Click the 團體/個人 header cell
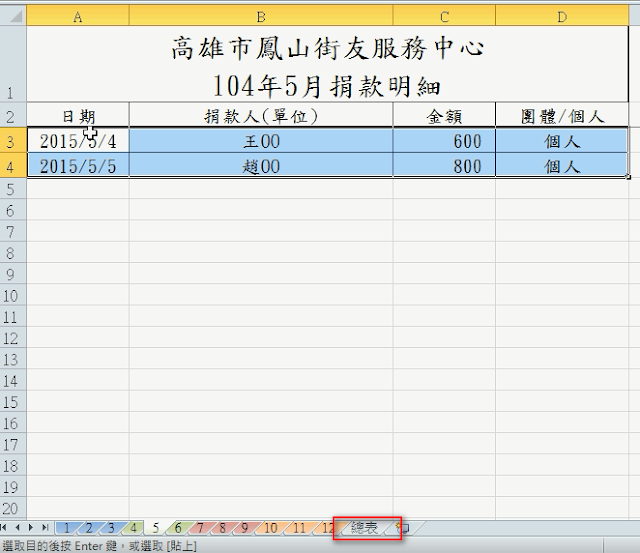The width and height of the screenshot is (640, 553). (x=562, y=115)
